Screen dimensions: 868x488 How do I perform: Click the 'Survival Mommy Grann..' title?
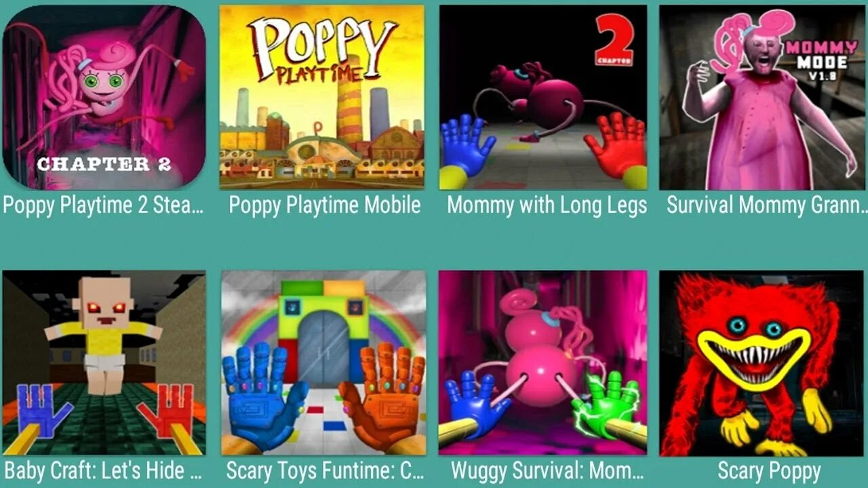(x=766, y=205)
